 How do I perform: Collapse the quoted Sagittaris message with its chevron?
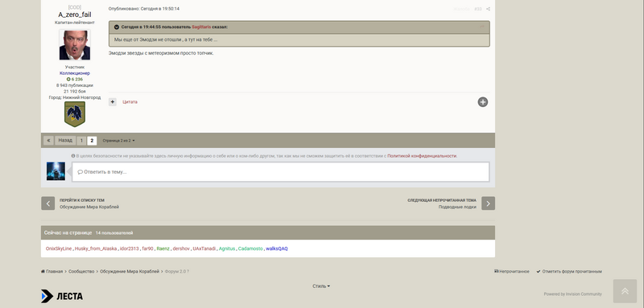coord(117,27)
